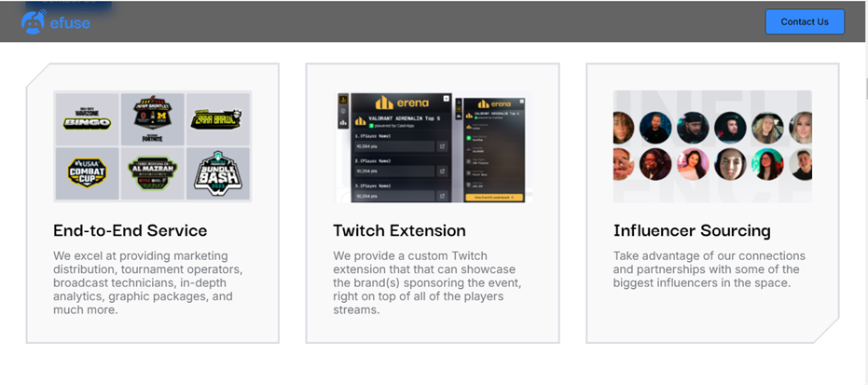Close the erena extension panel preview
This screenshot has width=868, height=385.
pyautogui.click(x=447, y=98)
